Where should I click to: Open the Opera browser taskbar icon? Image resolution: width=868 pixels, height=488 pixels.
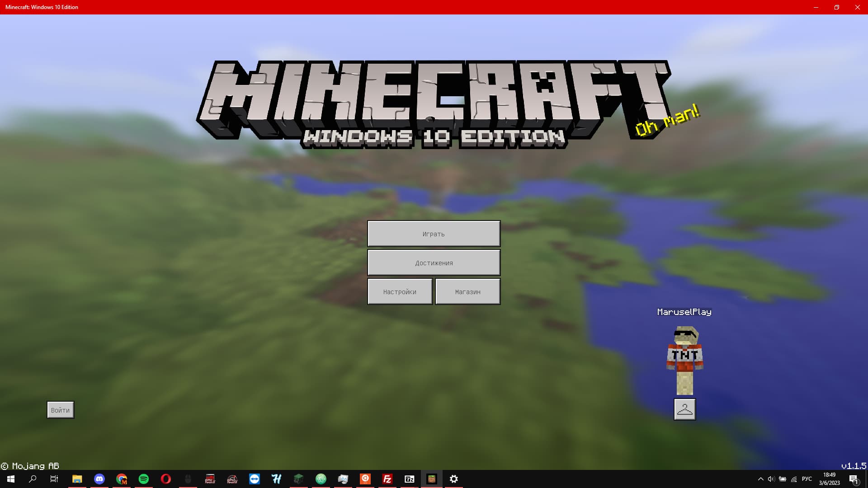(166, 479)
